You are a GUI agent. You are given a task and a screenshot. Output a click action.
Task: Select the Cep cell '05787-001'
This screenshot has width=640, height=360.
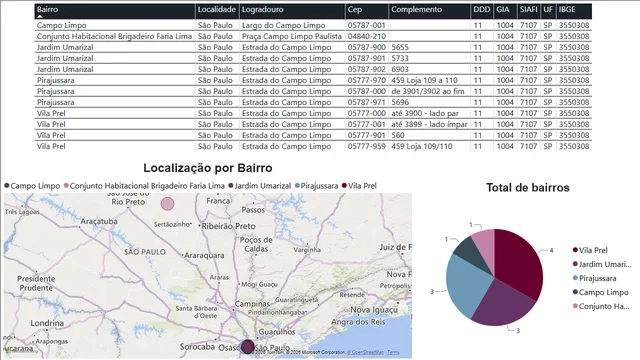pyautogui.click(x=367, y=25)
